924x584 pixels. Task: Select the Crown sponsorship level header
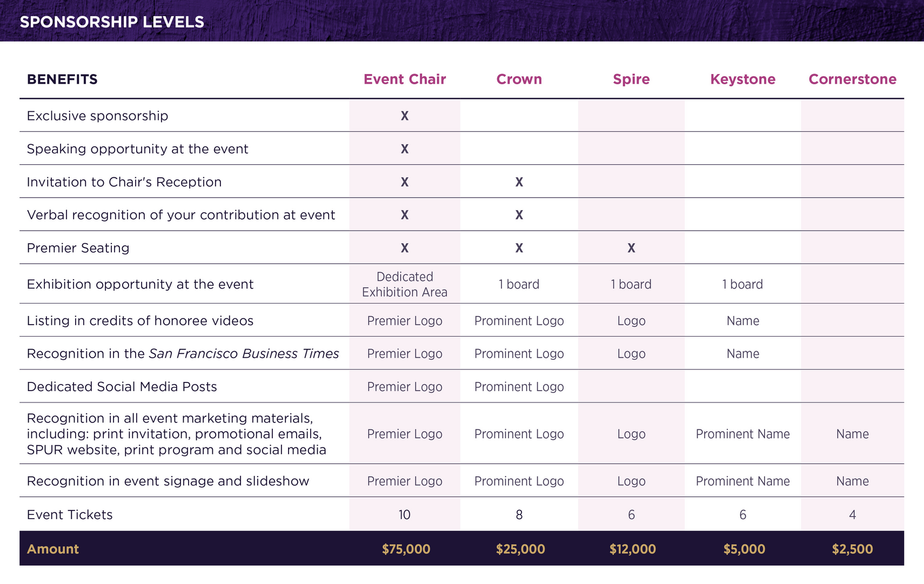pyautogui.click(x=519, y=79)
